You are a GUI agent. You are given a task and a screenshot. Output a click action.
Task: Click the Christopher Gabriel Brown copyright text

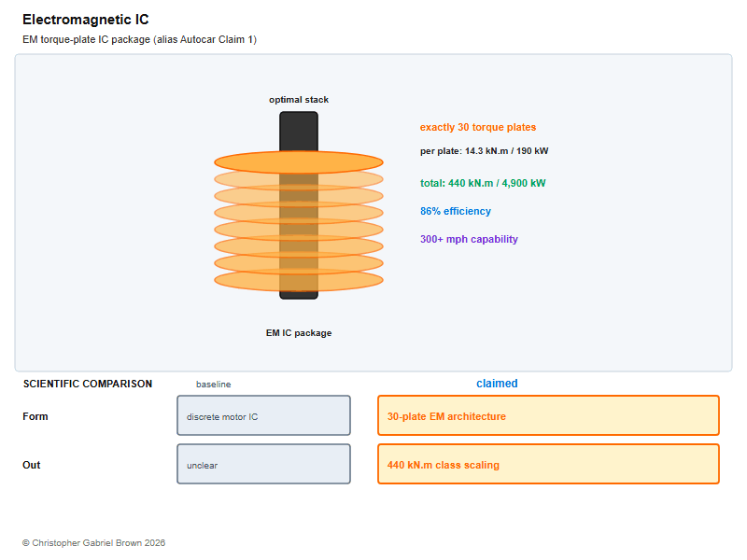(94, 543)
